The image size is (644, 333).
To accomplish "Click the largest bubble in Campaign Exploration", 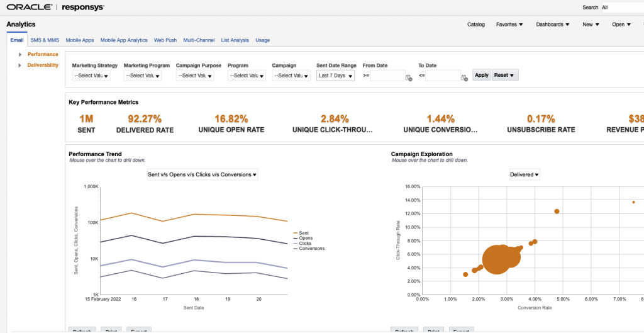I will pyautogui.click(x=498, y=259).
